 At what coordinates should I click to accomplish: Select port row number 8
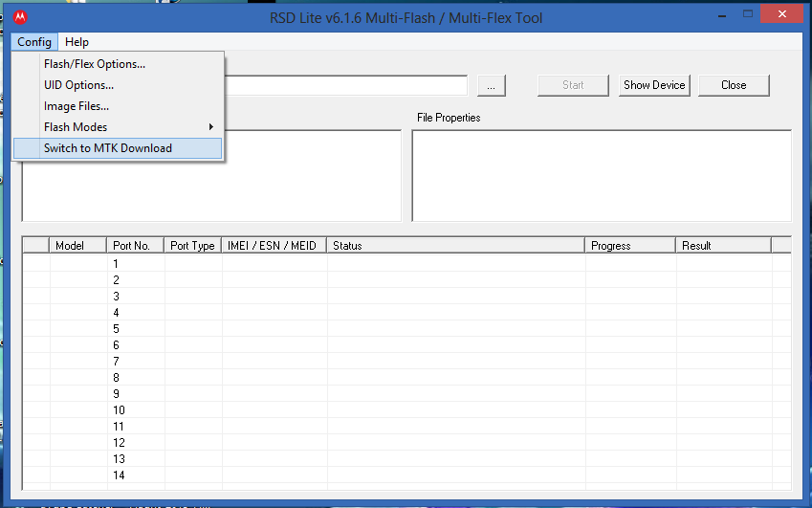tap(406, 378)
